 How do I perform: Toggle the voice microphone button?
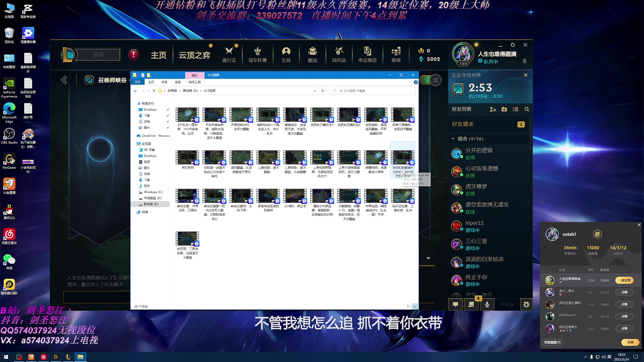point(487,304)
